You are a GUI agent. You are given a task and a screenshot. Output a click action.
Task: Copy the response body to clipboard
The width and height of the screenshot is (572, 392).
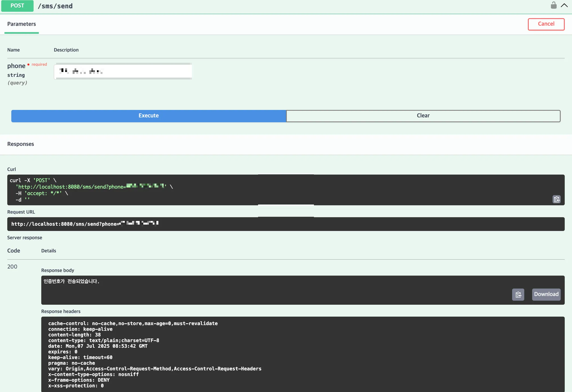[518, 294]
